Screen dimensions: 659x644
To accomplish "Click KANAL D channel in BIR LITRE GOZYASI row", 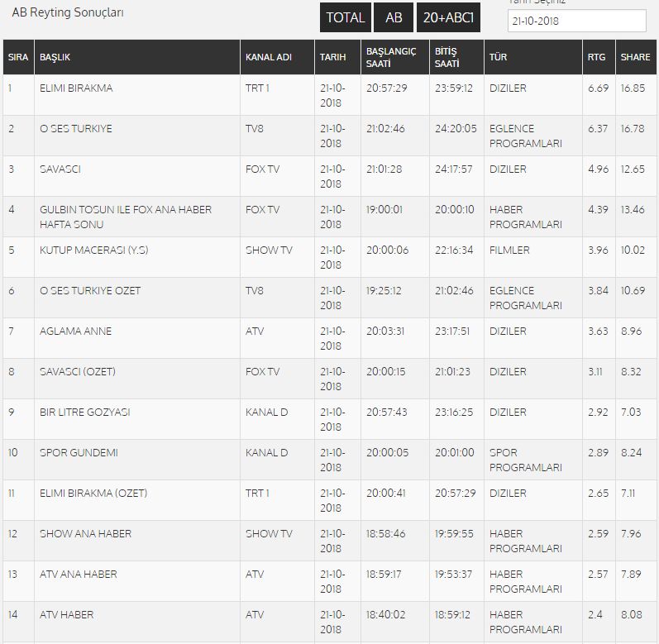I will click(266, 412).
